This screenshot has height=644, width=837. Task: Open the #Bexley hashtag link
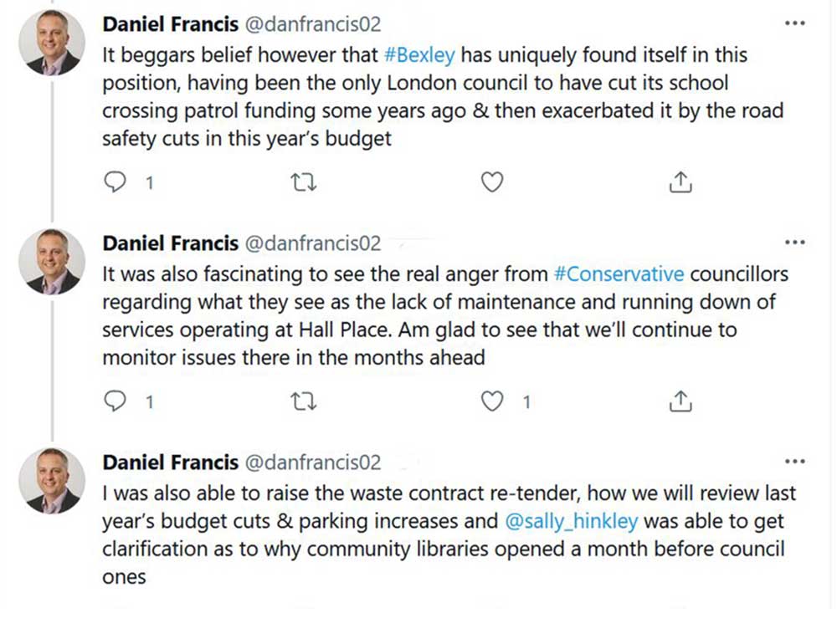click(419, 57)
